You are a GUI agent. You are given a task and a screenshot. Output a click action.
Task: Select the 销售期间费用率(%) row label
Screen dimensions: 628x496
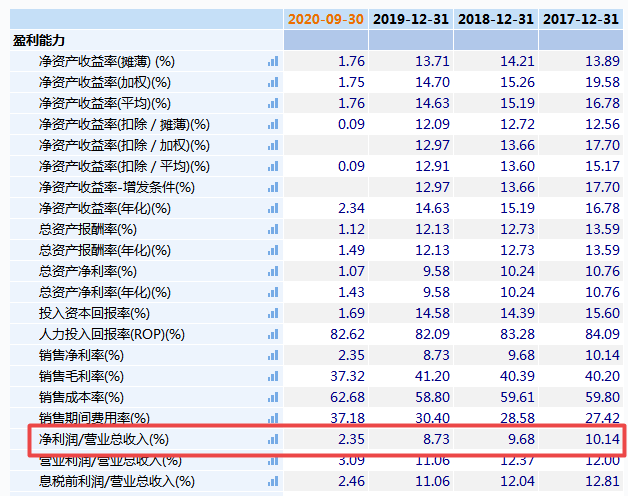coord(94,418)
